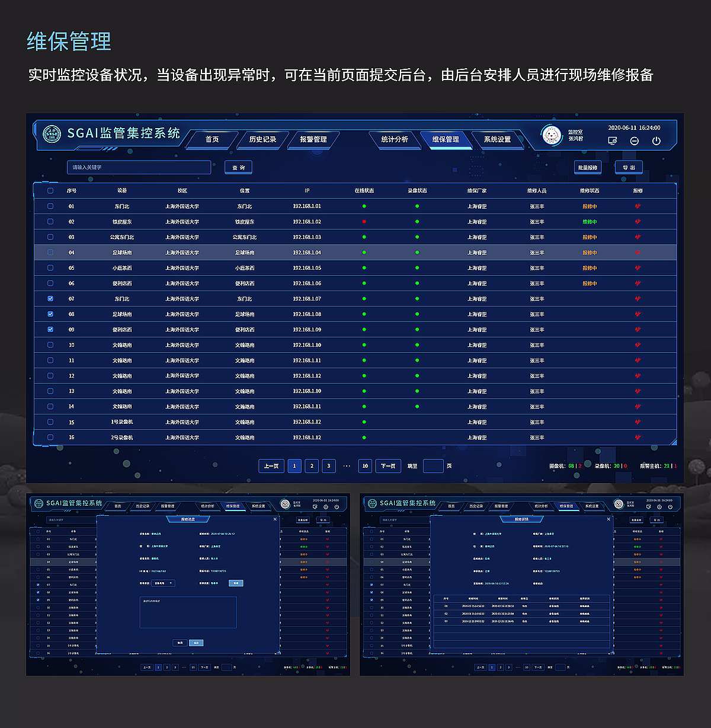The width and height of the screenshot is (711, 728).
Task: Toggle the select-all checkbox in the table header
Action: click(50, 190)
